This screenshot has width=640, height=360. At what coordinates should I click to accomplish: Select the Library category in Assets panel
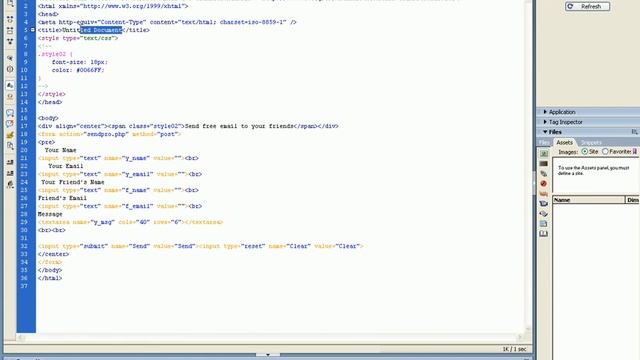(x=544, y=233)
